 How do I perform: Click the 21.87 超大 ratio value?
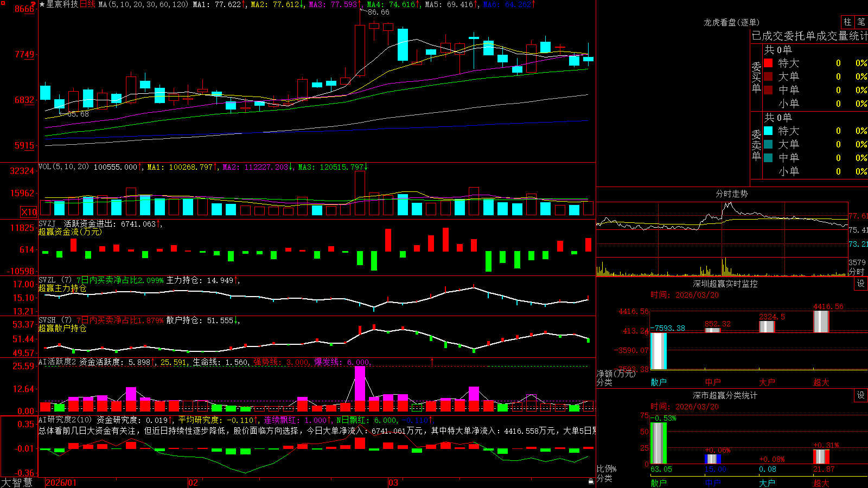click(x=824, y=469)
